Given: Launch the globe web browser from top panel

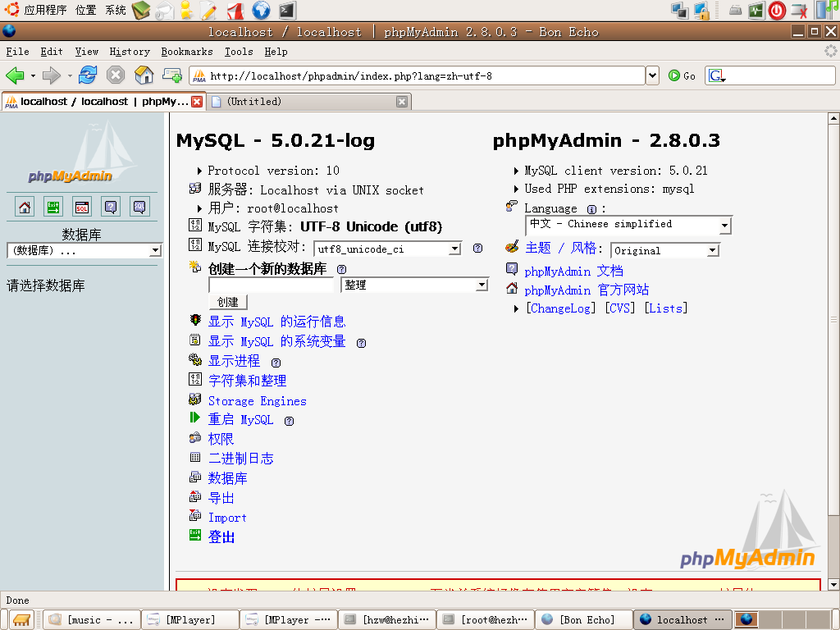Looking at the screenshot, I should (x=261, y=10).
